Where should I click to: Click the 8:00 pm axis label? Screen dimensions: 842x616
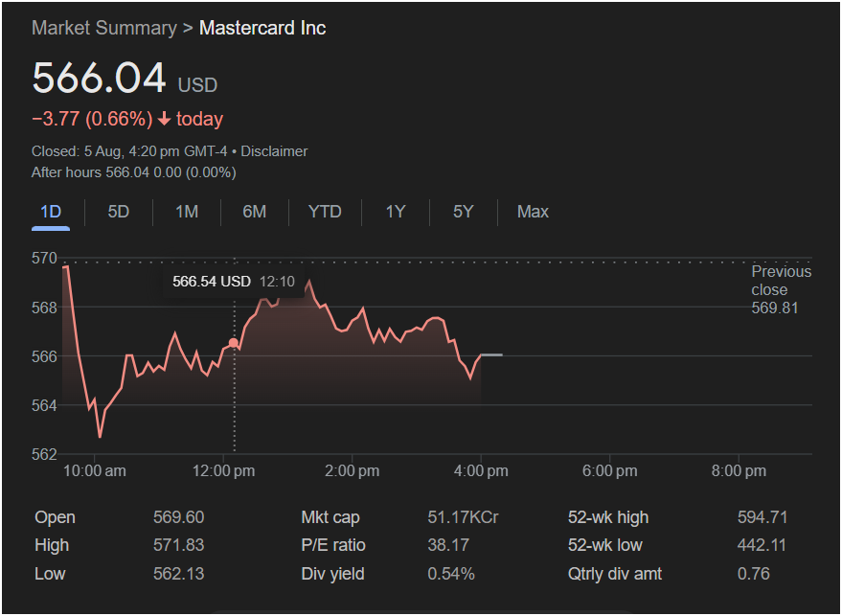pos(739,471)
